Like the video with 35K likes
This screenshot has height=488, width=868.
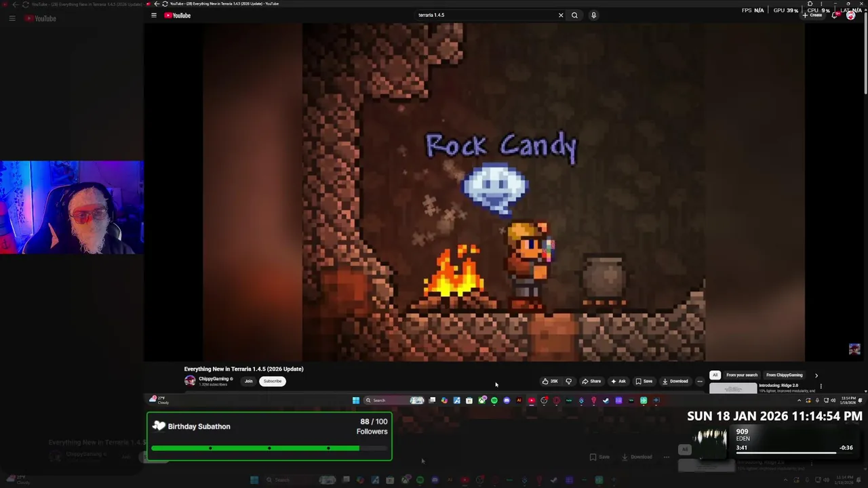[x=550, y=381]
